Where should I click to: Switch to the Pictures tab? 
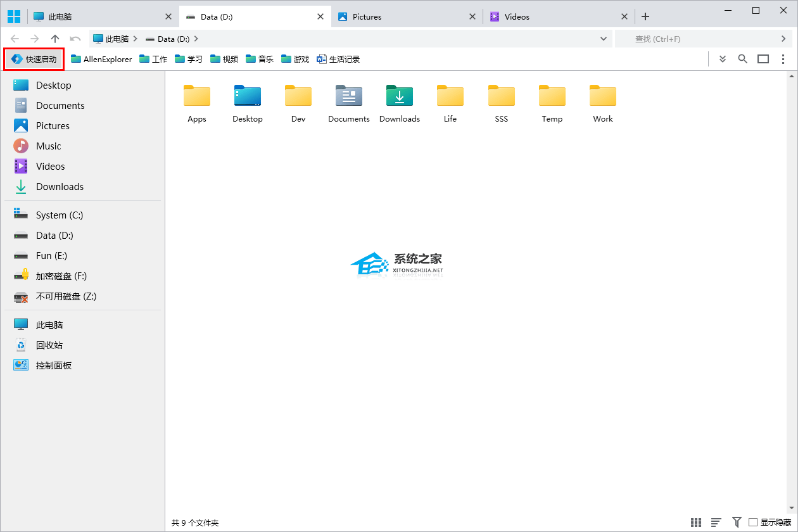(367, 16)
